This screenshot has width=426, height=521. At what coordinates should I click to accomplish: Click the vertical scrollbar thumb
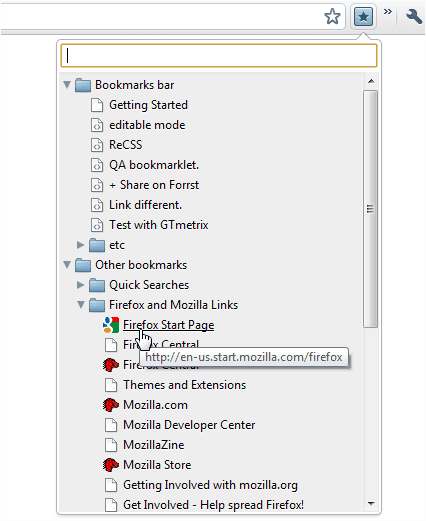(370, 209)
